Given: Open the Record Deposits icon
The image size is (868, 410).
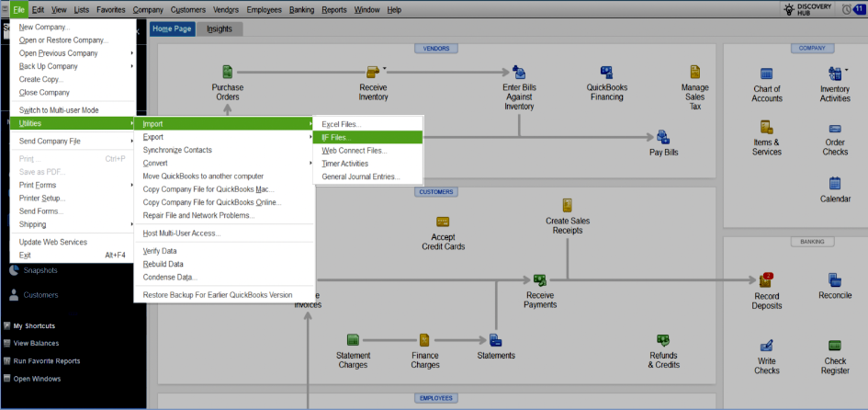Looking at the screenshot, I should click(766, 280).
